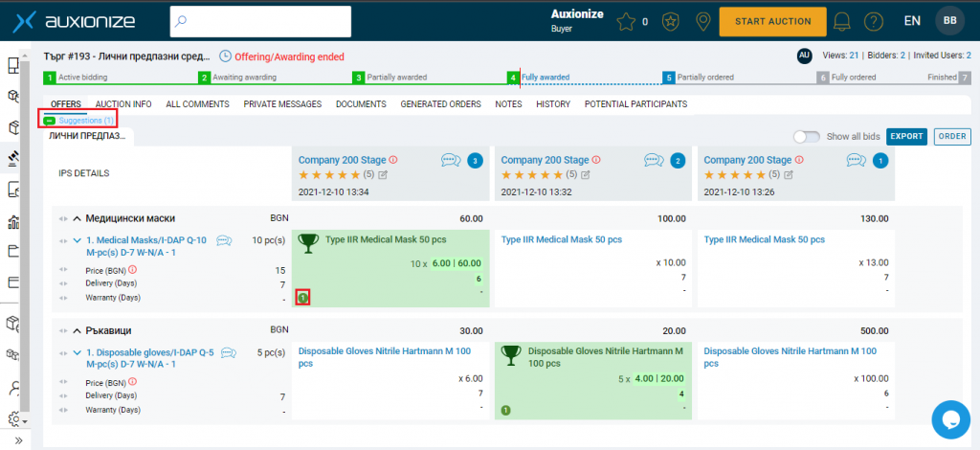
Task: Collapse the Медицински маски group
Action: coord(77,218)
